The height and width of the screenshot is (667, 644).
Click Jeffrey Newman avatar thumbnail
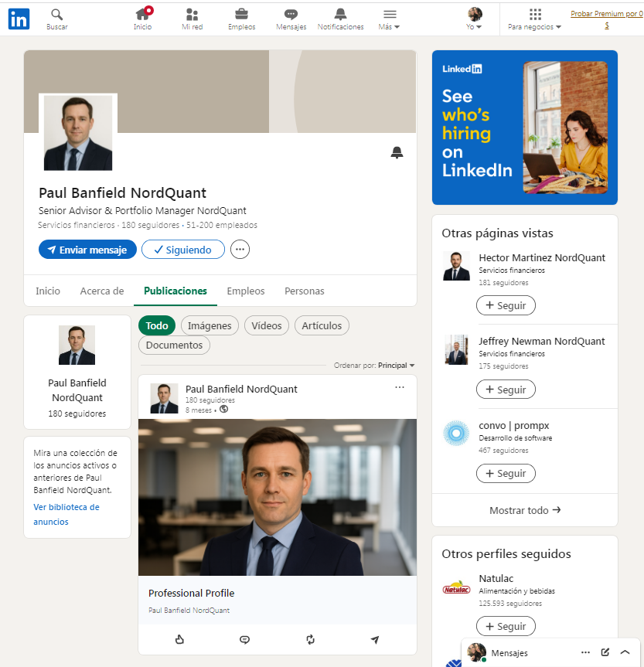(456, 349)
